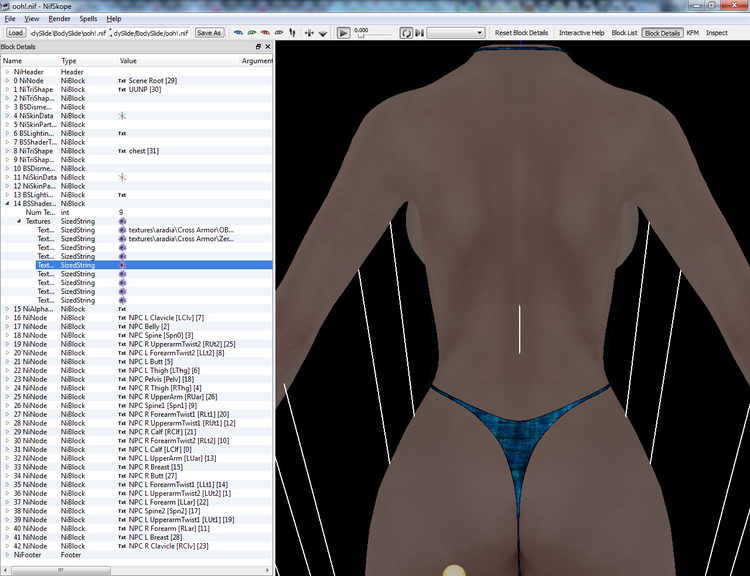Viewport: 750px width, 576px height.
Task: Click the colored axes icon on 4 NiSkinData row
Action: point(122,116)
